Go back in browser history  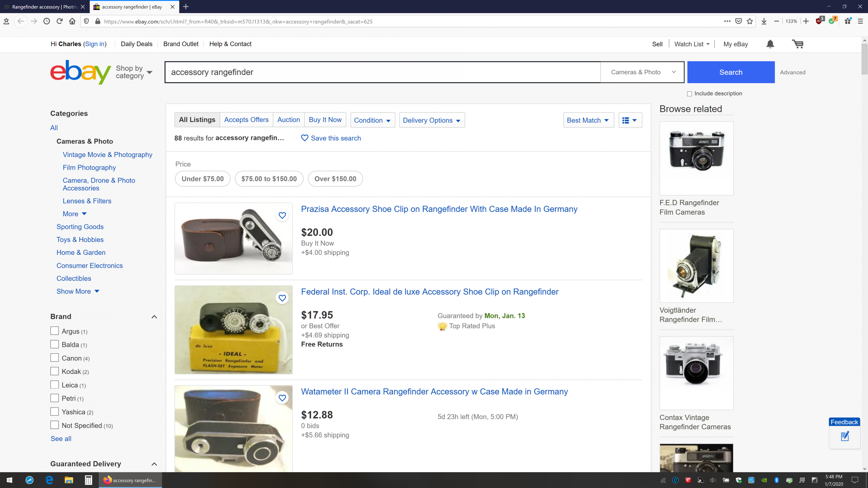pyautogui.click(x=21, y=21)
